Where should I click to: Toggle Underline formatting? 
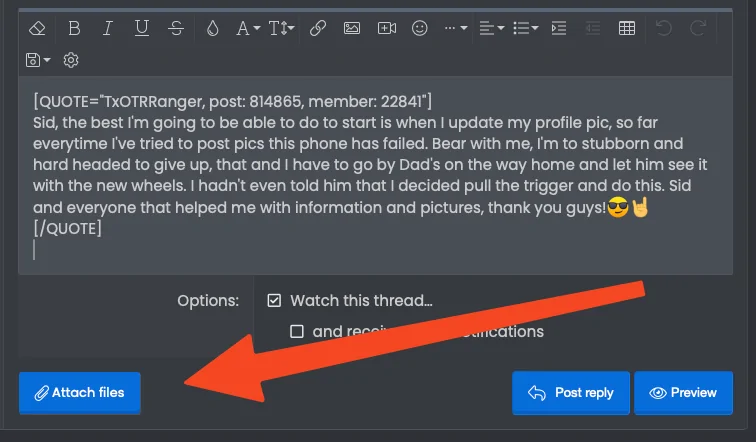click(x=141, y=28)
